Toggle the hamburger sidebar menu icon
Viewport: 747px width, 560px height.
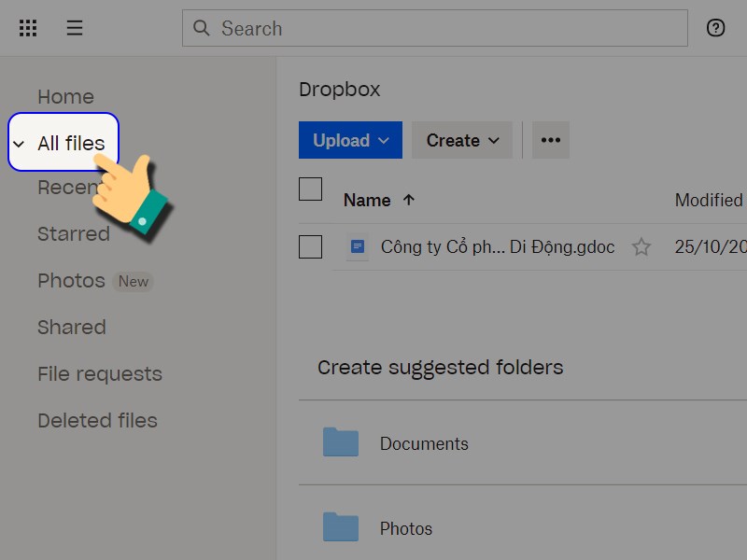[x=75, y=28]
